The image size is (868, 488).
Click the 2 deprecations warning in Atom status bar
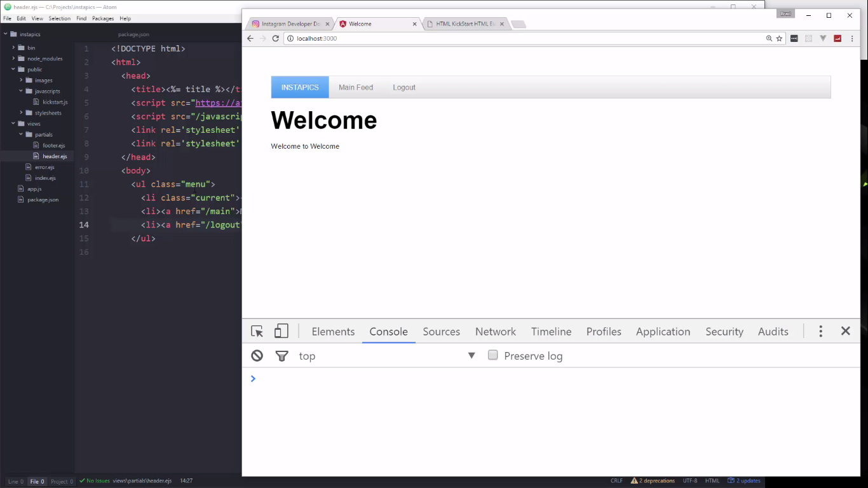tap(653, 481)
